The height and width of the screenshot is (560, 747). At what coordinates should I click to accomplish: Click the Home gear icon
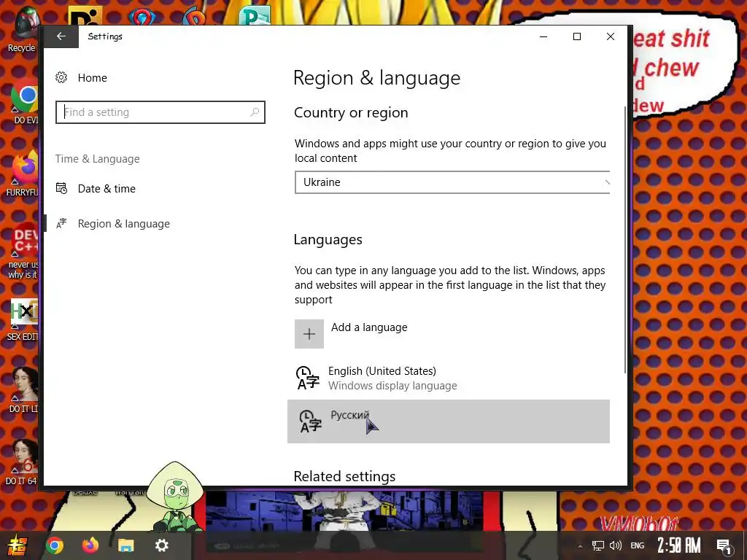coord(61,77)
